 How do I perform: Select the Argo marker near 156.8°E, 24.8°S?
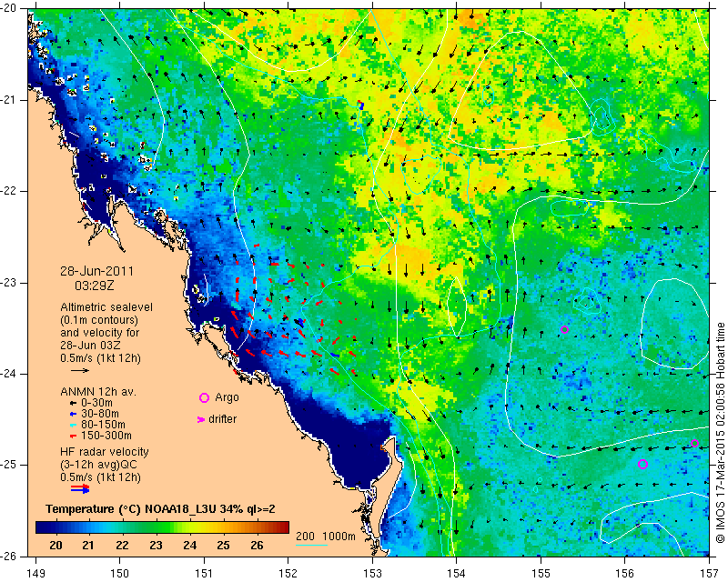[x=694, y=443]
